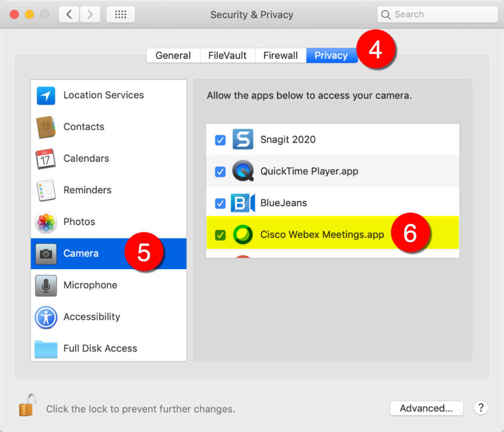Screen dimensions: 504x432
Task: Select the Photos flower icon
Action: coord(46,222)
